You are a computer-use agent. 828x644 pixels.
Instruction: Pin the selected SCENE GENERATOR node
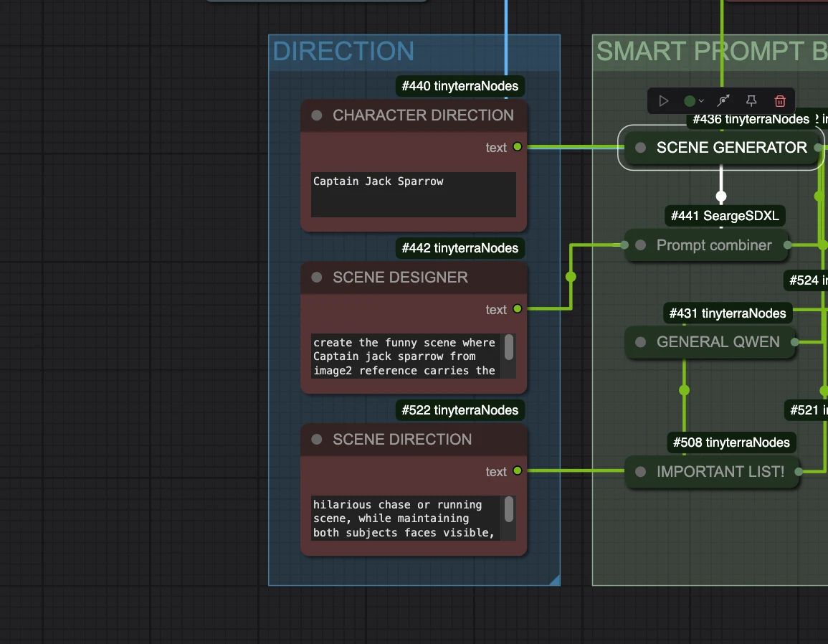click(751, 101)
